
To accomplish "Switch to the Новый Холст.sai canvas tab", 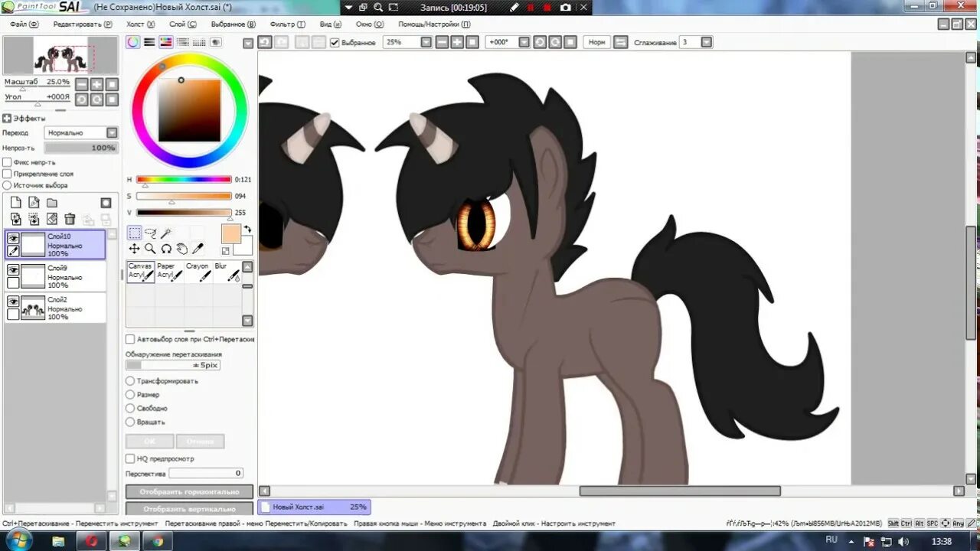I will (x=315, y=507).
